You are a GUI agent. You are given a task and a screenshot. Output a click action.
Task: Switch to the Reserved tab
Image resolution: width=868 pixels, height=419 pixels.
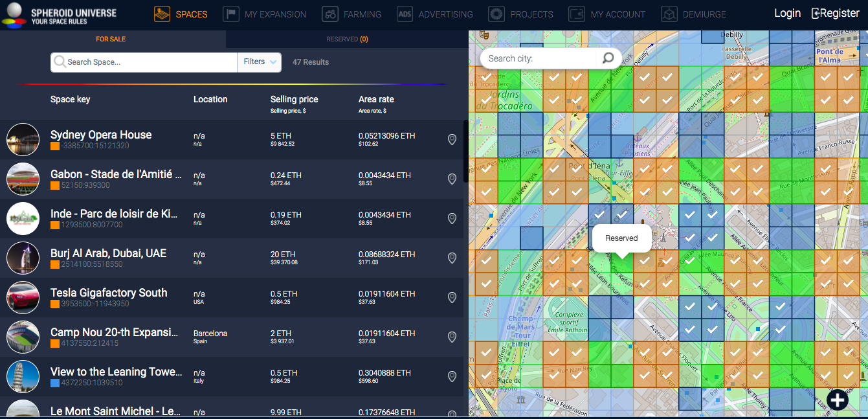[x=347, y=39]
